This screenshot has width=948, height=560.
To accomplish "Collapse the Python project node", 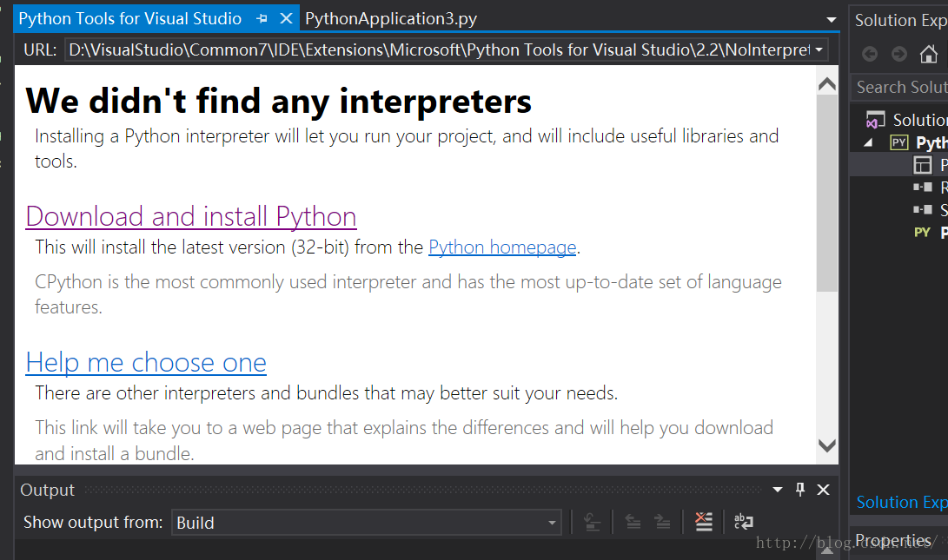I will pos(868,142).
